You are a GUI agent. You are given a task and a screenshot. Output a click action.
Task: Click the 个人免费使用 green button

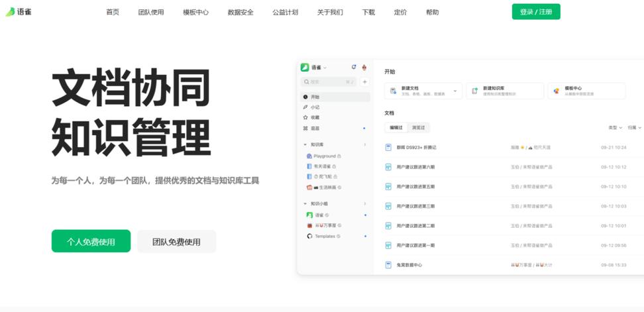point(91,241)
